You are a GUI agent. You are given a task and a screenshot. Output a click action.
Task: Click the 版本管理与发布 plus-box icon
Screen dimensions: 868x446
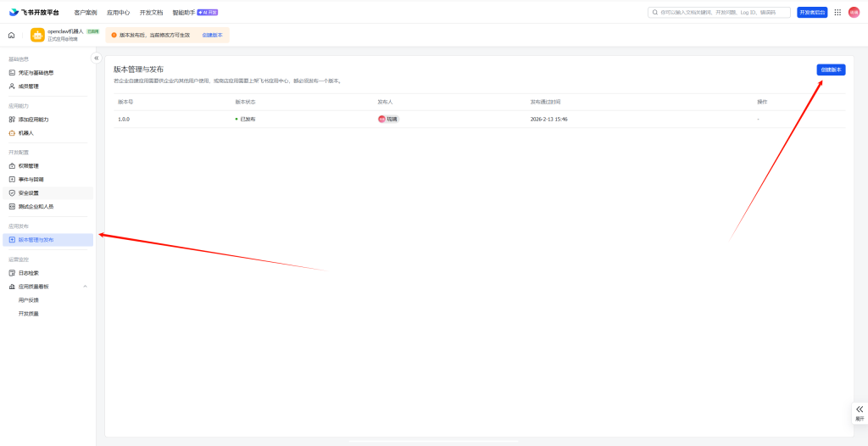[12, 240]
